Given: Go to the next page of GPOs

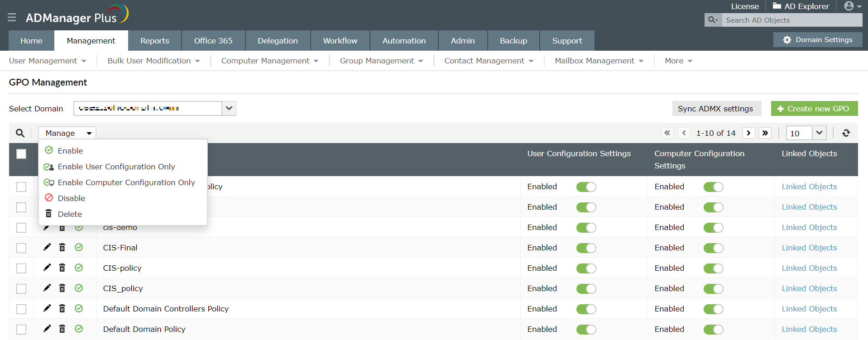Looking at the screenshot, I should 748,133.
